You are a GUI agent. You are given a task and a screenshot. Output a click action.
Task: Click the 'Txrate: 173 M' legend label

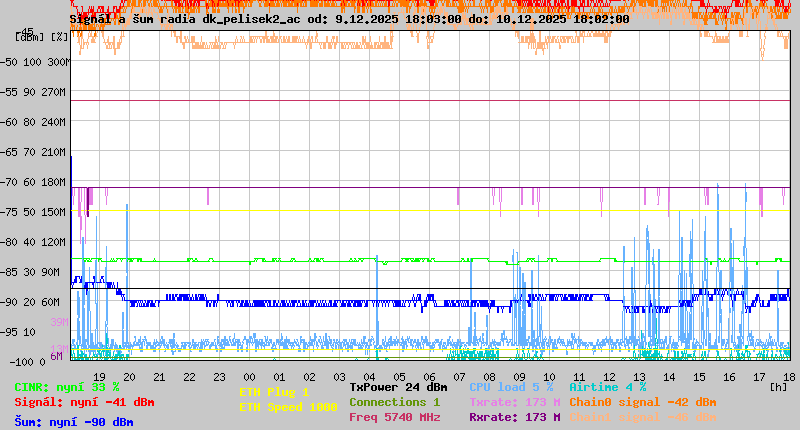[515, 402]
